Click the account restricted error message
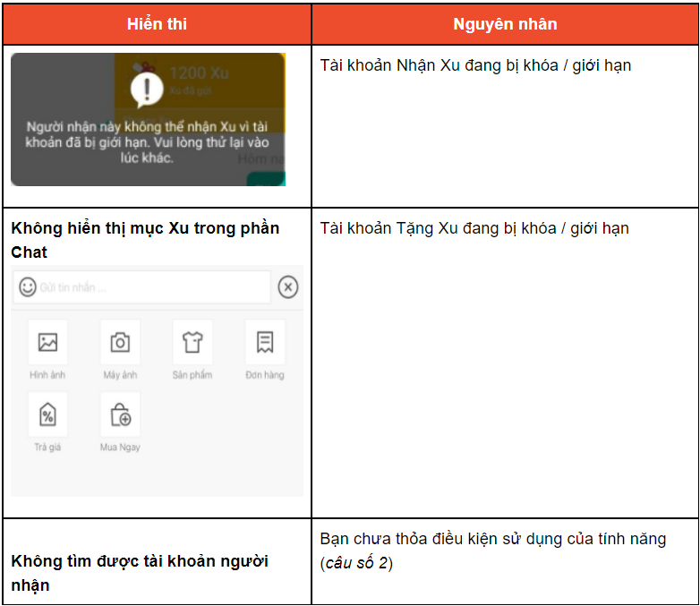 (148, 141)
